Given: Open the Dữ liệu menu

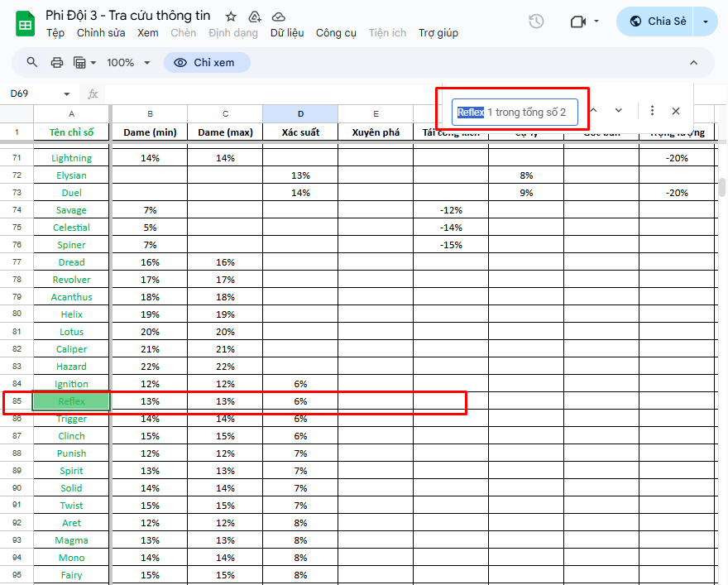Looking at the screenshot, I should point(287,33).
